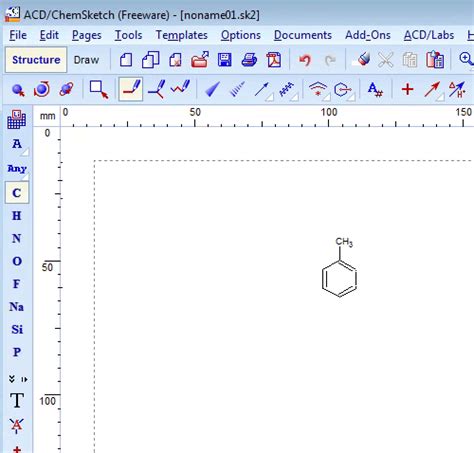Select the Carbon atom button

tap(17, 193)
